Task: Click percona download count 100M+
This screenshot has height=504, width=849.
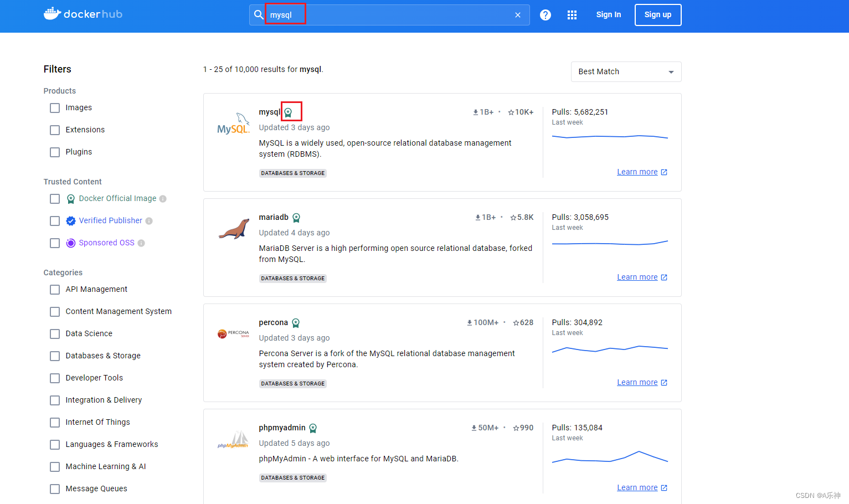Action: [x=482, y=322]
